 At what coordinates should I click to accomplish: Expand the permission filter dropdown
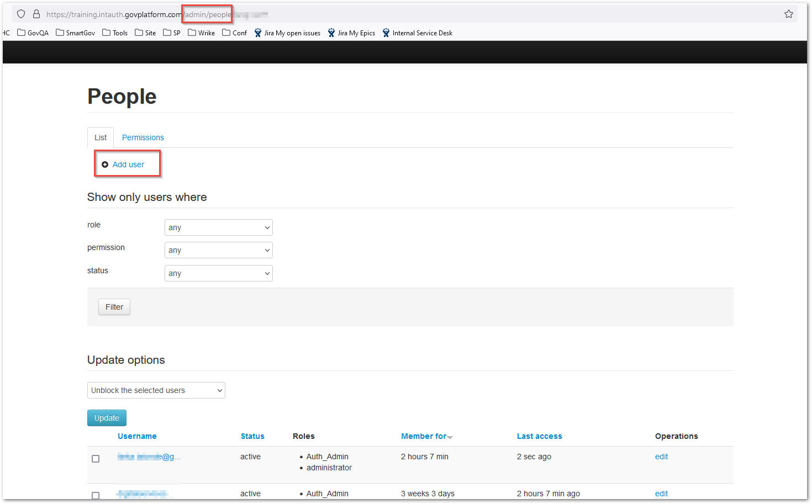[x=219, y=250]
